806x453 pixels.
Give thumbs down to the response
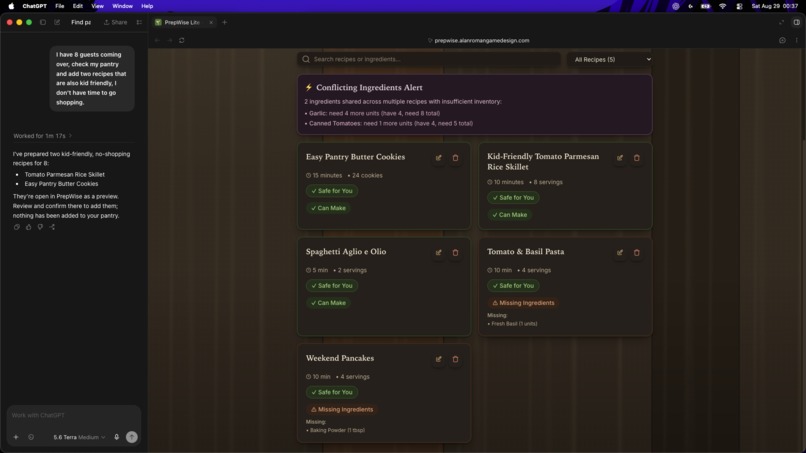pyautogui.click(x=40, y=227)
